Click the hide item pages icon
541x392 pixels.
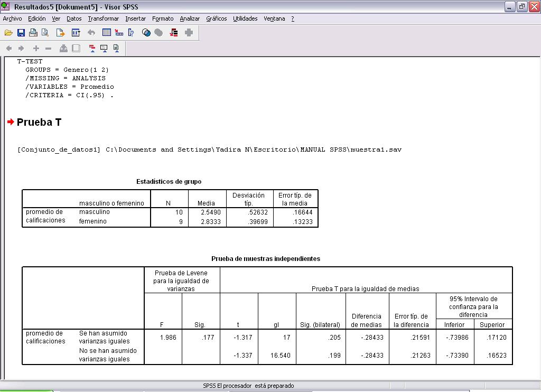(x=76, y=48)
